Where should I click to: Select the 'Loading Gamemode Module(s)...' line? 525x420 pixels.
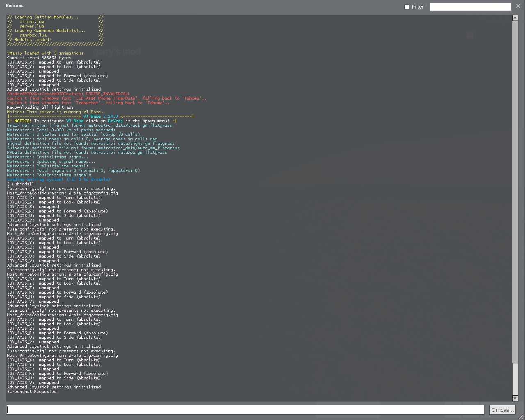55,31
